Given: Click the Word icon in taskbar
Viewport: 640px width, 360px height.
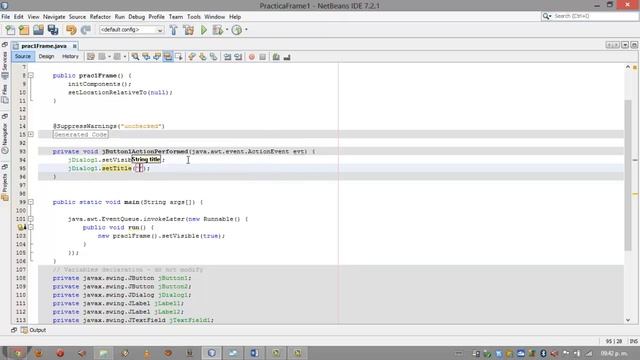Looking at the screenshot, I should pos(254,353).
